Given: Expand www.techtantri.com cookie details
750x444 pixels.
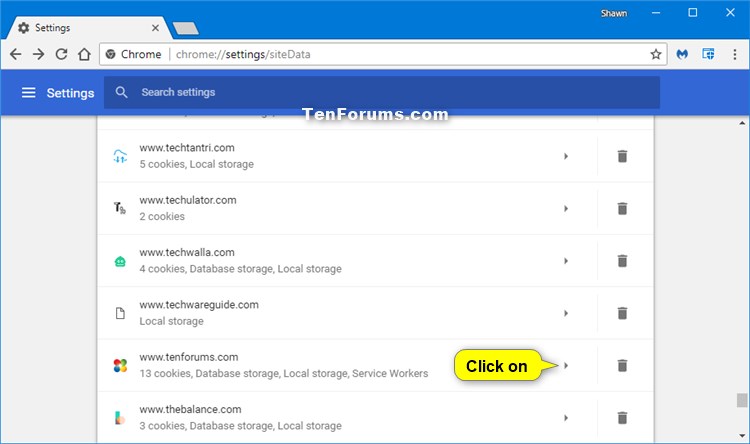Looking at the screenshot, I should [x=565, y=156].
